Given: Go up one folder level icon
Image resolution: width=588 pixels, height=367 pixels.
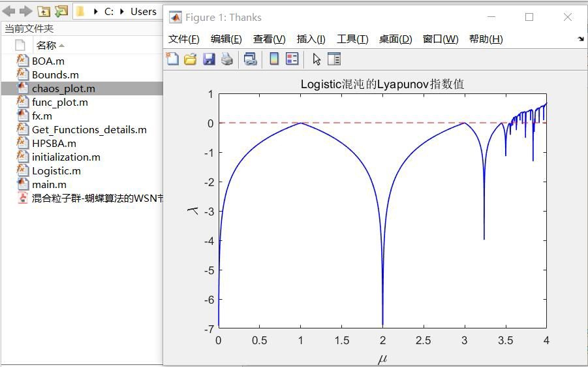Looking at the screenshot, I should point(44,11).
